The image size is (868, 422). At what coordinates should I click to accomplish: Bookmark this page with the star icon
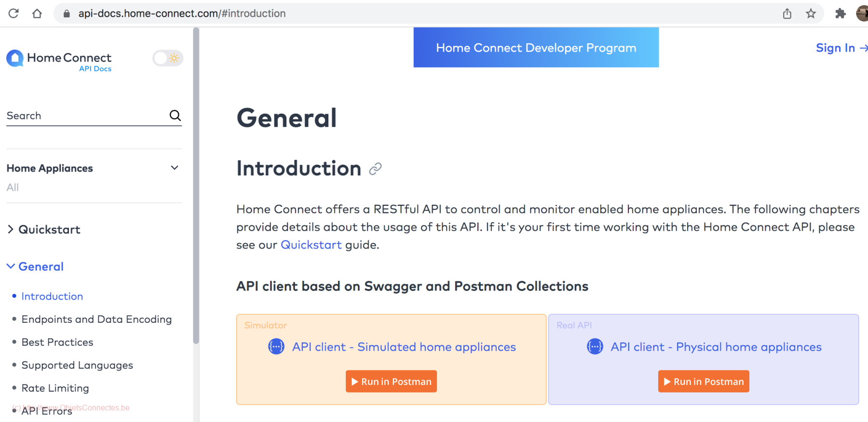(811, 13)
